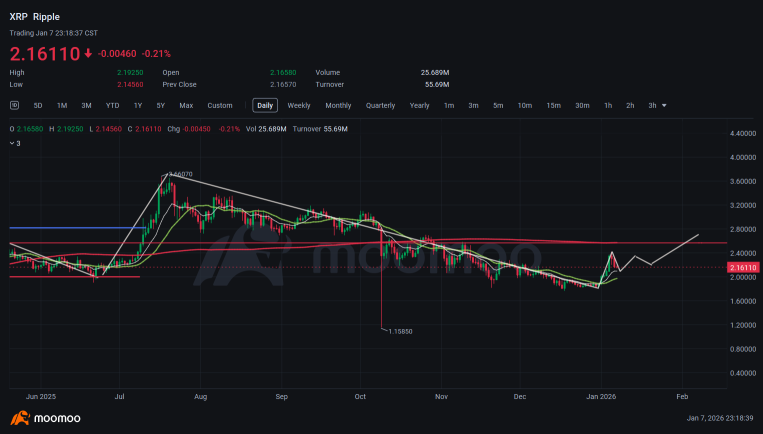The width and height of the screenshot is (763, 434).
Task: Click the blue horizontal line on chart
Action: (77, 228)
